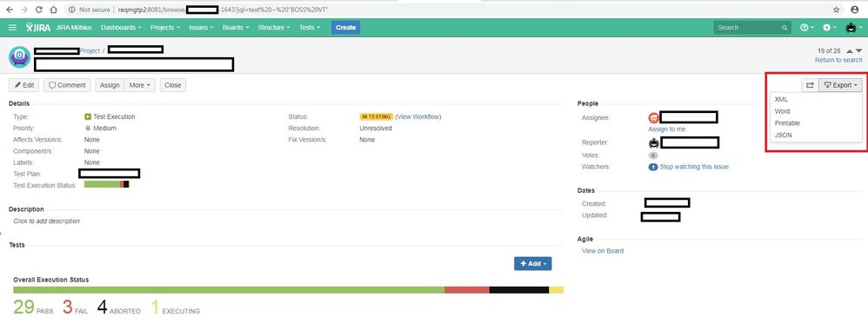Click the Test Execution Status mini bar
This screenshot has height=324, width=868.
click(106, 185)
